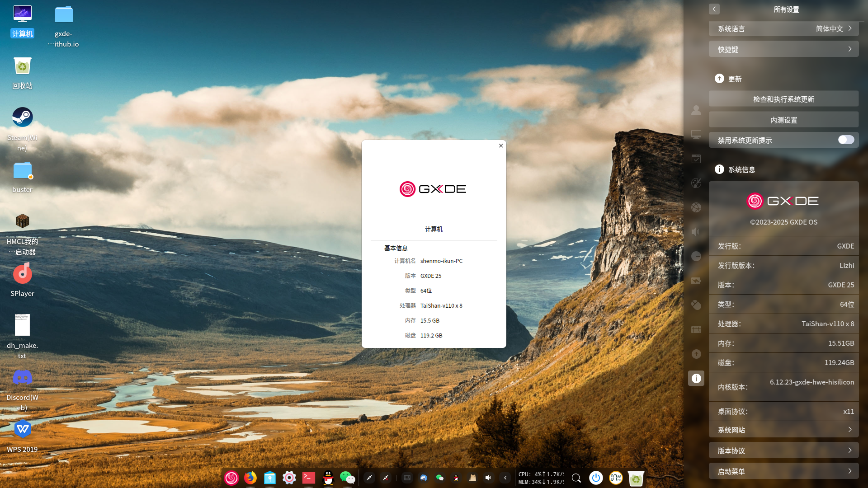
Task: Open the QQ penguin app in dock
Action: click(328, 478)
